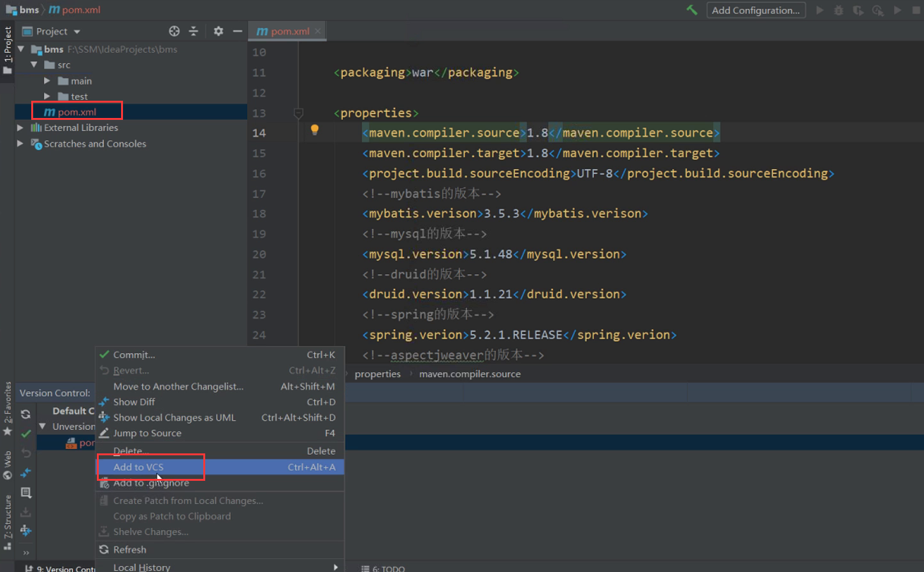Open the Add Configuration dropdown
Image resolution: width=924 pixels, height=572 pixels.
756,10
